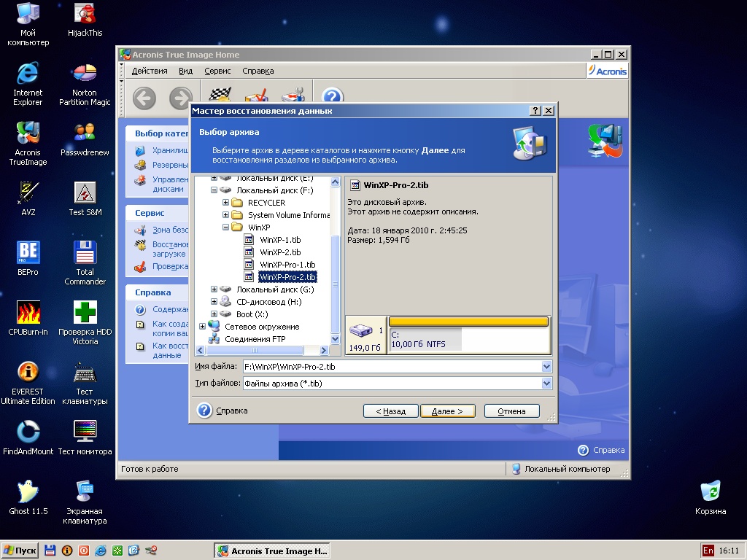Expand the CD-дисковод (H:) node
Image resolution: width=747 pixels, height=560 pixels.
(x=214, y=301)
